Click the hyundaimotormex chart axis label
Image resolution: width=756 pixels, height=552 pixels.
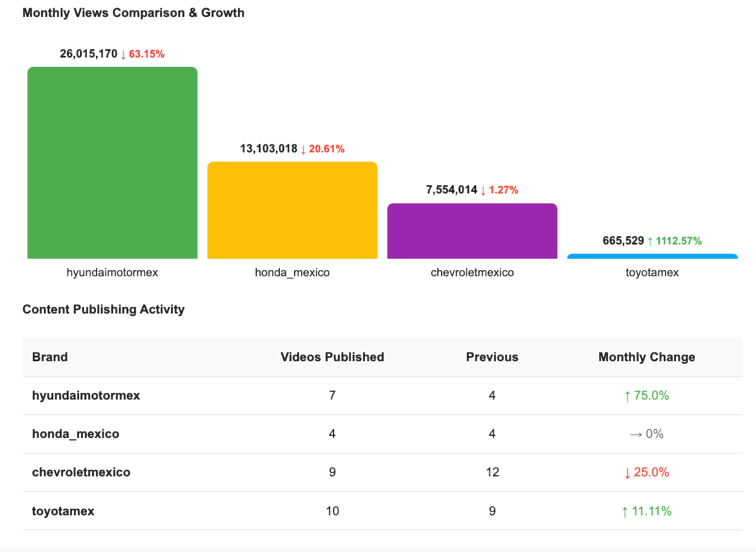tap(112, 272)
